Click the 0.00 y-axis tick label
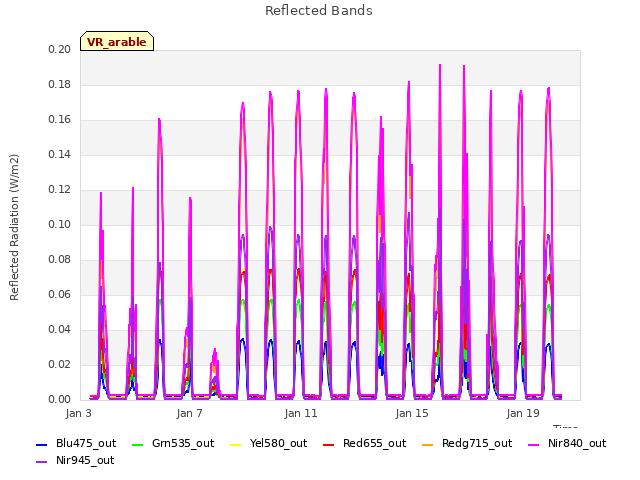The width and height of the screenshot is (640, 480). [x=60, y=400]
